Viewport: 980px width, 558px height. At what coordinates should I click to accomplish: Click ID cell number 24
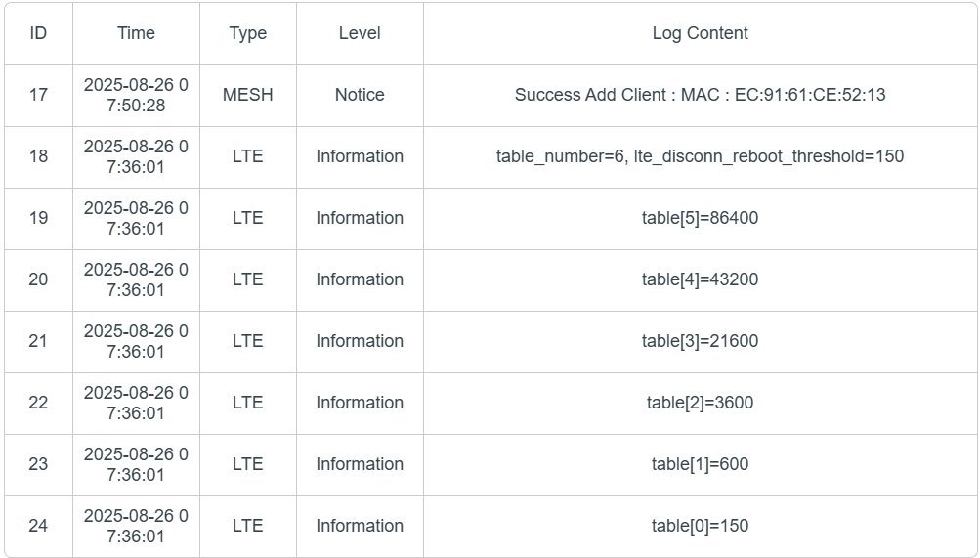pyautogui.click(x=38, y=526)
